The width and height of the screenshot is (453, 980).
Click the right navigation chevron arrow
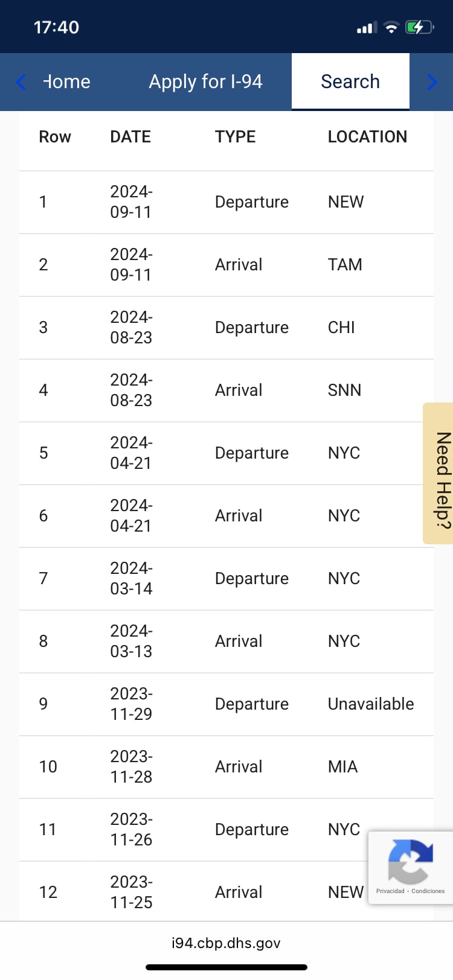point(432,81)
